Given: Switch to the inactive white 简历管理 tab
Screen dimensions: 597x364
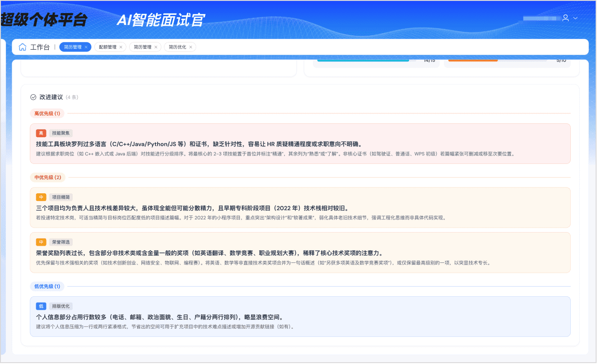Looking at the screenshot, I should pyautogui.click(x=142, y=47).
